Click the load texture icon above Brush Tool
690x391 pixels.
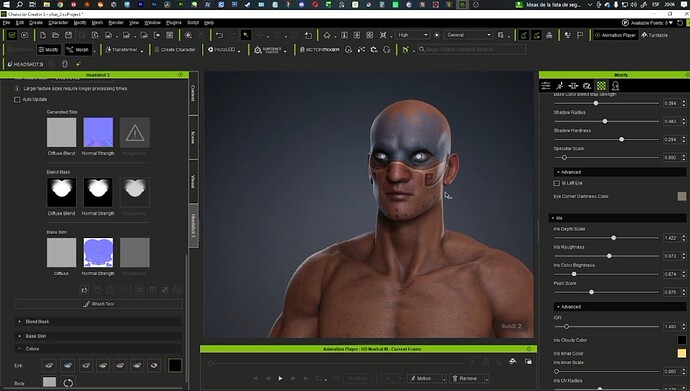tap(84, 290)
